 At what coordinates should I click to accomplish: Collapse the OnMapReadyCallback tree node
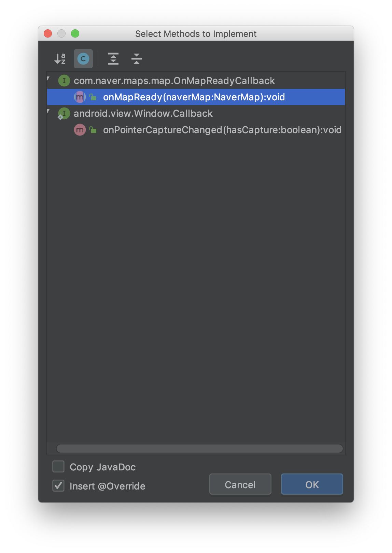click(48, 79)
